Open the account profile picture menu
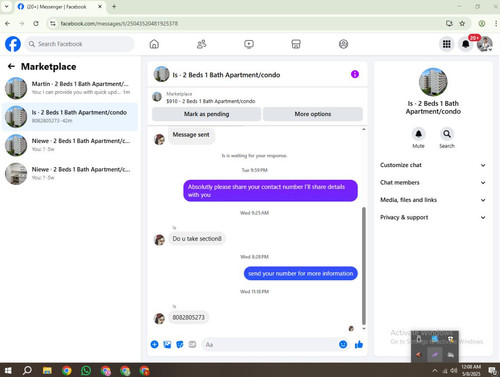 click(485, 44)
